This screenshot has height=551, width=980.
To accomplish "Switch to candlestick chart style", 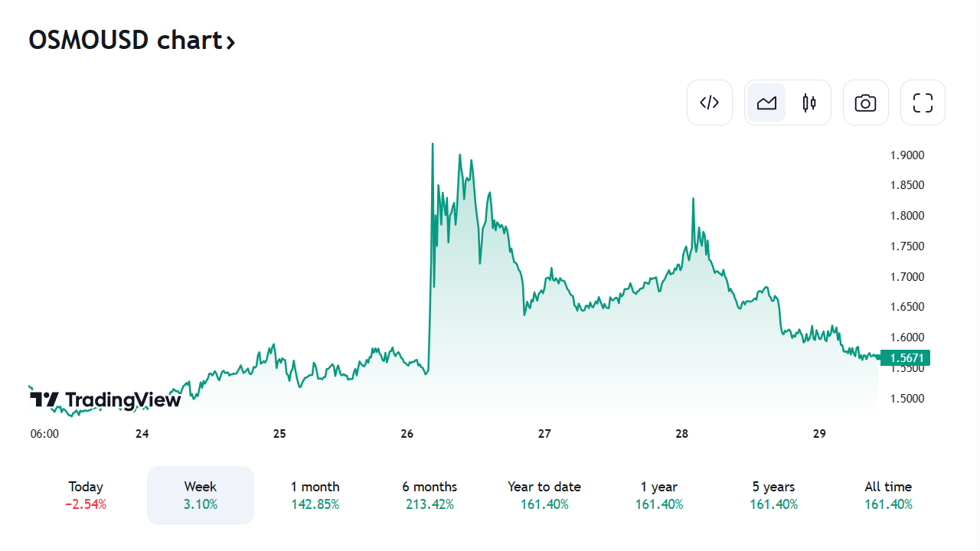I will click(809, 103).
